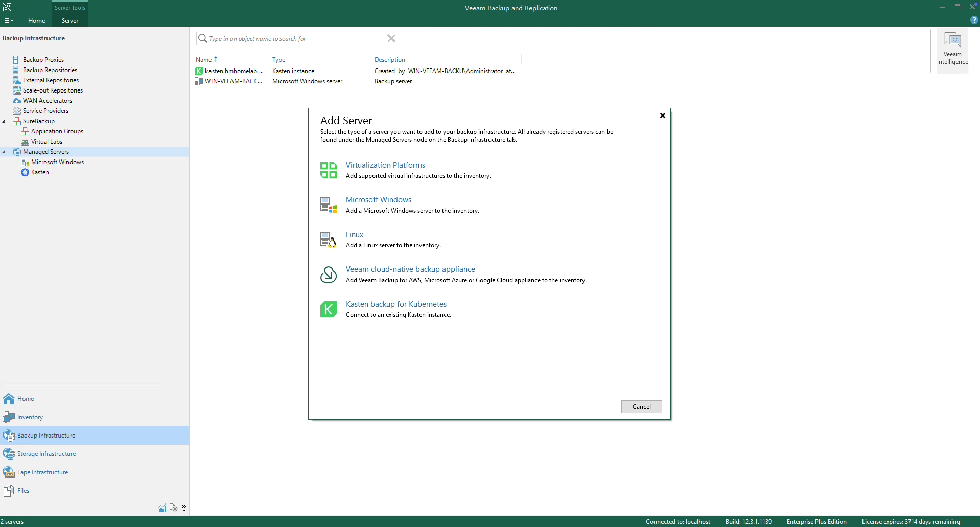The height and width of the screenshot is (527, 980).
Task: Close the Add Server dialog
Action: 662,116
